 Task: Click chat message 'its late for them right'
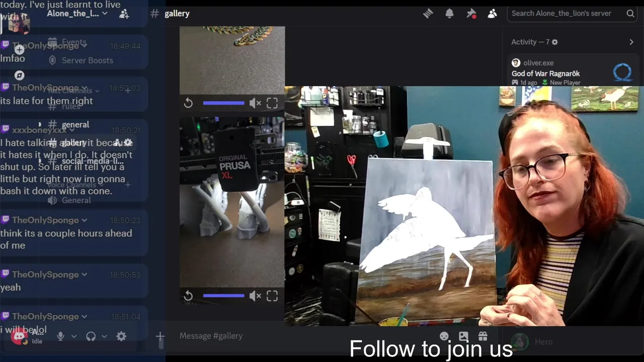[x=46, y=101]
